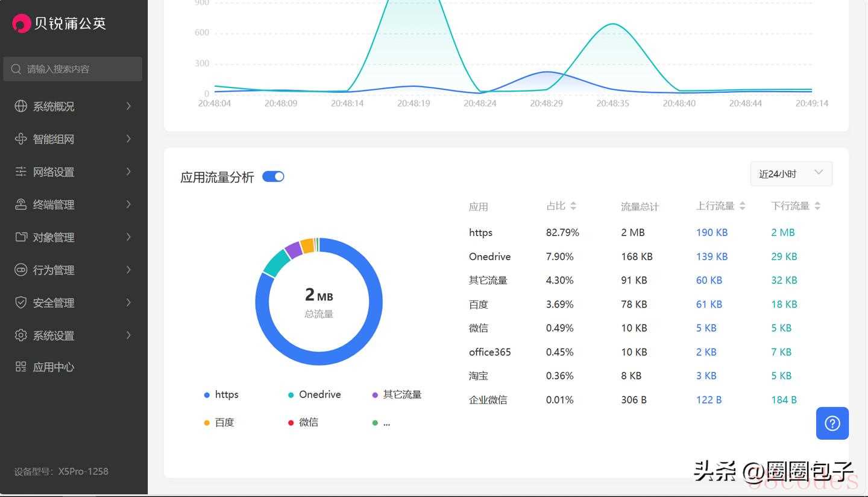The height and width of the screenshot is (497, 868).
Task: Expand 网络设置 chevron
Action: (128, 172)
